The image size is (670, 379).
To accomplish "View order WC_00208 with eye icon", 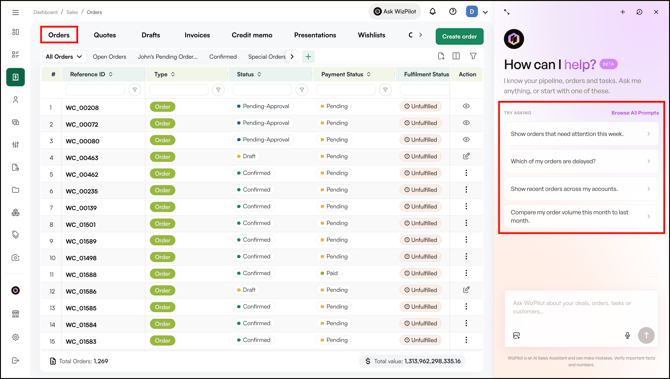I will (x=466, y=106).
